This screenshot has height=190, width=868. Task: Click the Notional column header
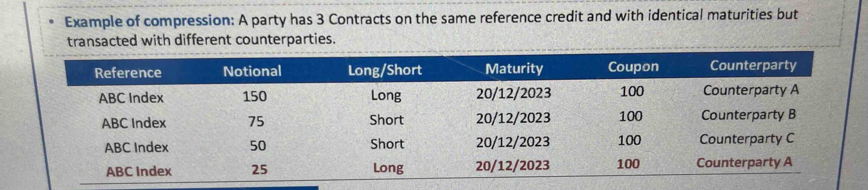click(x=252, y=71)
